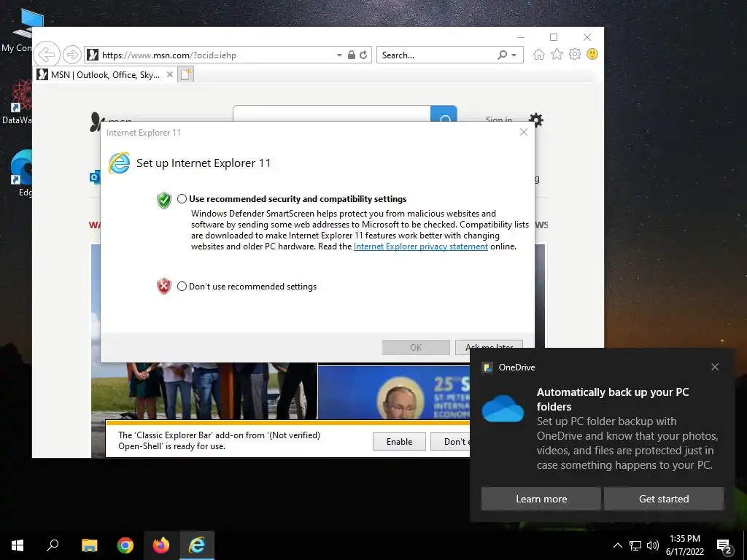The height and width of the screenshot is (560, 747).
Task: Launch Firefox from the taskbar
Action: 161,545
